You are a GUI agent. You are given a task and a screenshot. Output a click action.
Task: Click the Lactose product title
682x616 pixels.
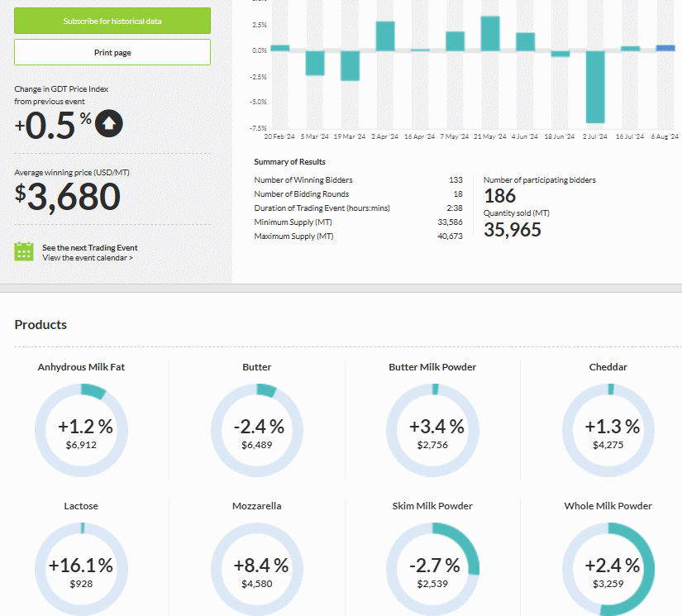coord(81,506)
